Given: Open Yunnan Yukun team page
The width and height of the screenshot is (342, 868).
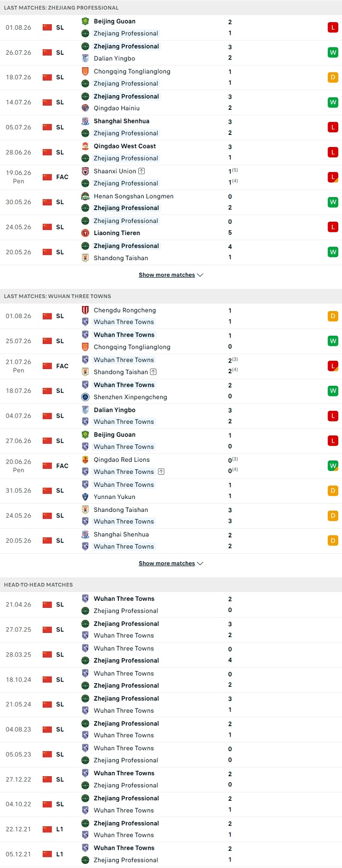Looking at the screenshot, I should point(115,497).
